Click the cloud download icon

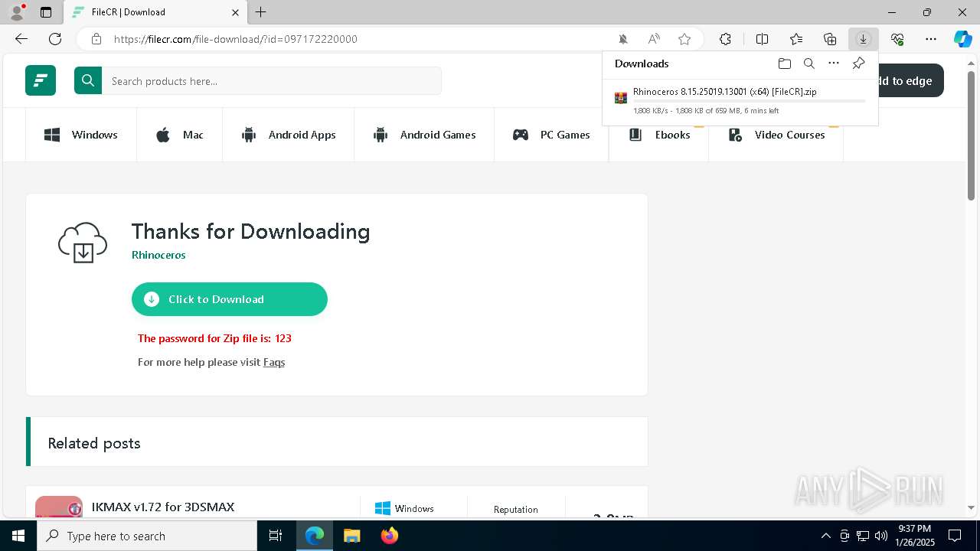click(83, 243)
